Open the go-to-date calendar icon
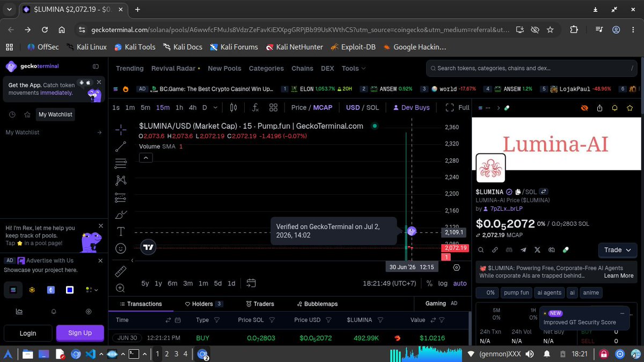 [x=251, y=283]
